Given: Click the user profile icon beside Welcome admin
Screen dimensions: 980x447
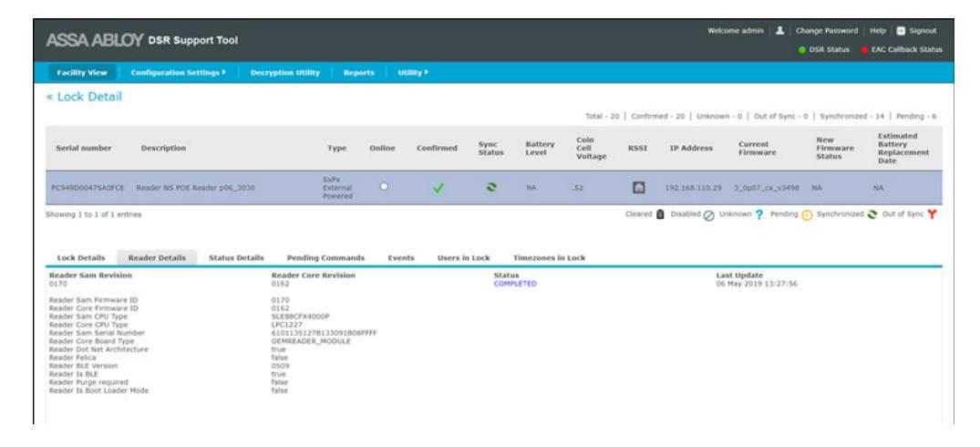Looking at the screenshot, I should click(780, 31).
